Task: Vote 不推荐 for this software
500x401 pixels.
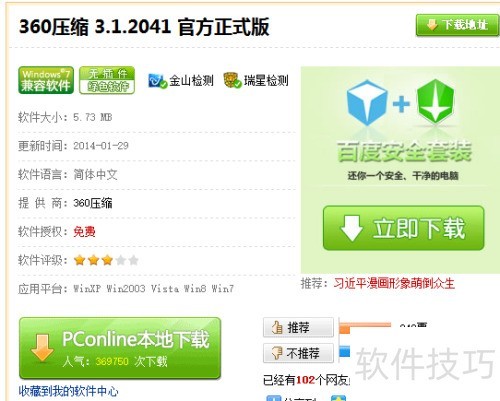Action: click(298, 353)
